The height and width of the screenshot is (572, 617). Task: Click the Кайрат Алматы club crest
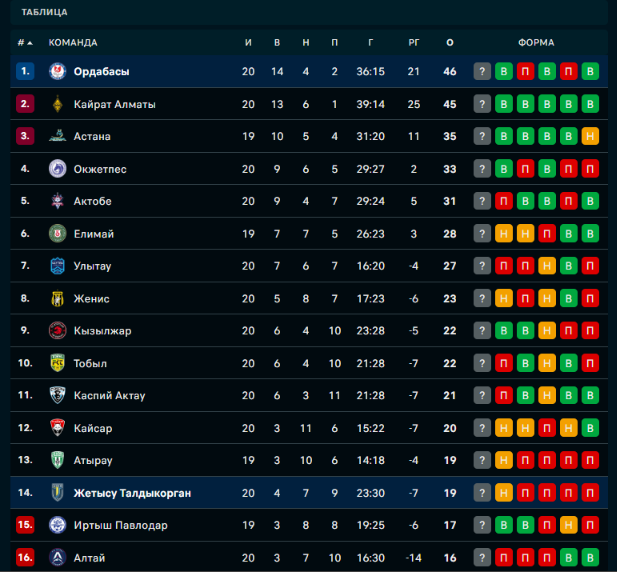pos(57,104)
